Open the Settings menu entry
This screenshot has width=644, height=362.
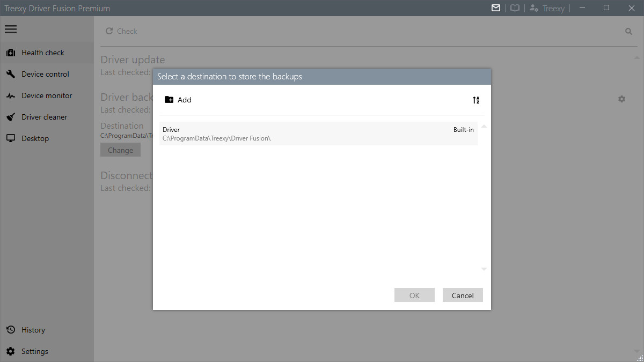34,351
